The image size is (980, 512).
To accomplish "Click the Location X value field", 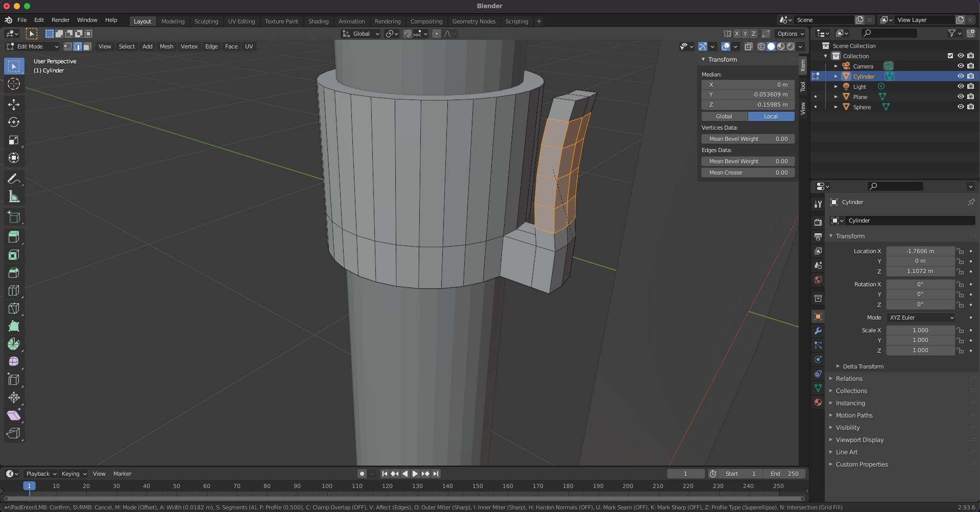I will point(920,251).
